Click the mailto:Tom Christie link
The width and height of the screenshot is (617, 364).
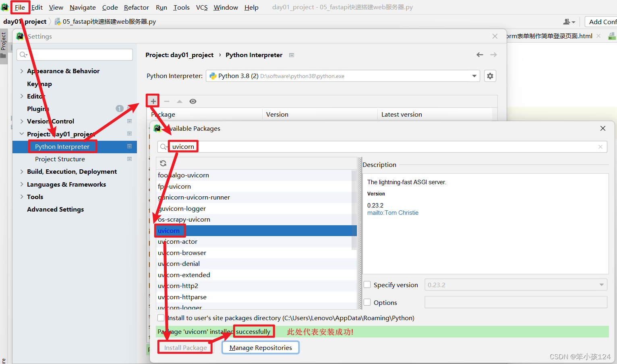(x=393, y=213)
